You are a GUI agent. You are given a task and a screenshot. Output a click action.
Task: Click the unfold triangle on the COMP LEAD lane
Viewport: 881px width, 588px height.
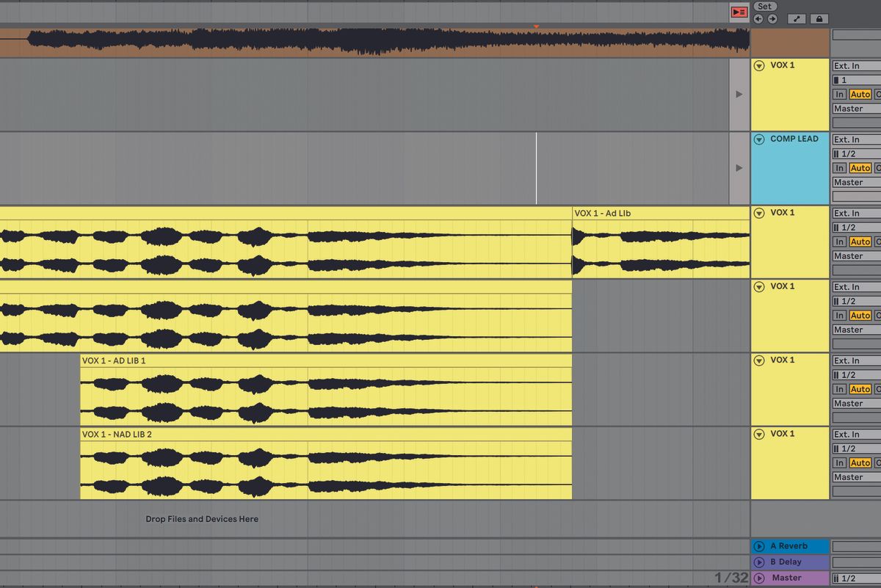click(760, 139)
